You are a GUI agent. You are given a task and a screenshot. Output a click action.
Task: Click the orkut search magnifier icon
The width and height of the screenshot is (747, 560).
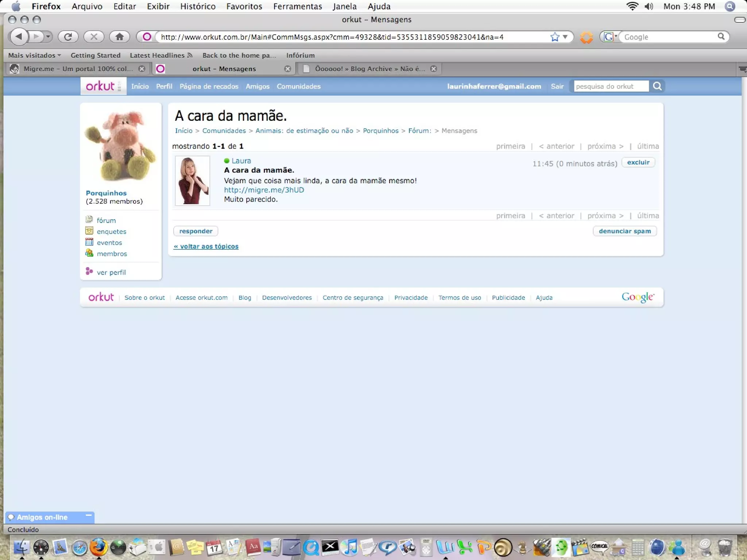click(657, 86)
